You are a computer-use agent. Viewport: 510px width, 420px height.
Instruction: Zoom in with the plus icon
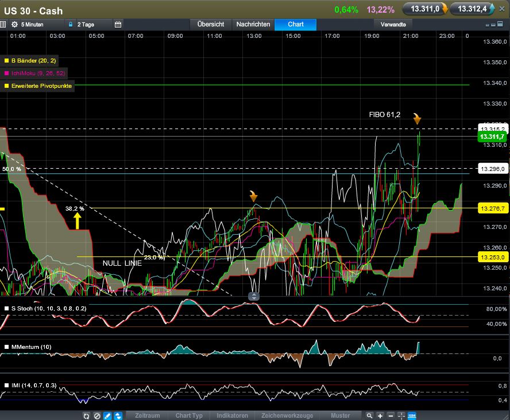380,415
